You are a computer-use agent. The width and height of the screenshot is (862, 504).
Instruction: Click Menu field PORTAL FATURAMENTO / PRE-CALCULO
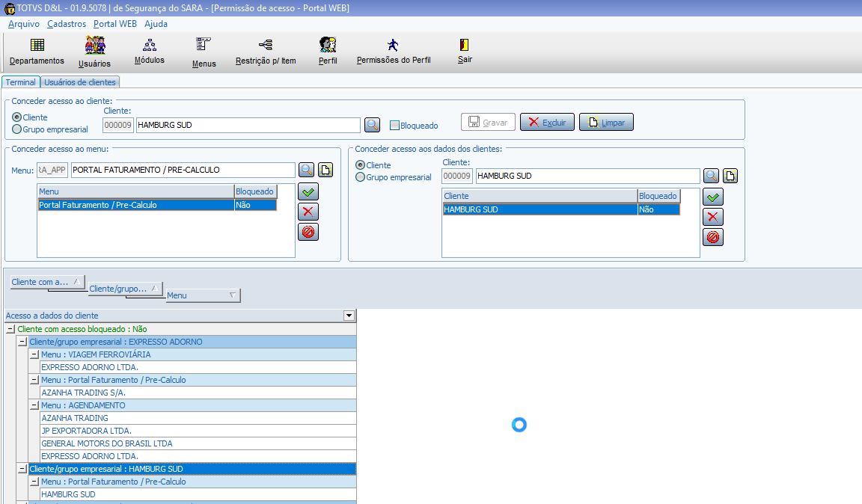click(x=183, y=170)
